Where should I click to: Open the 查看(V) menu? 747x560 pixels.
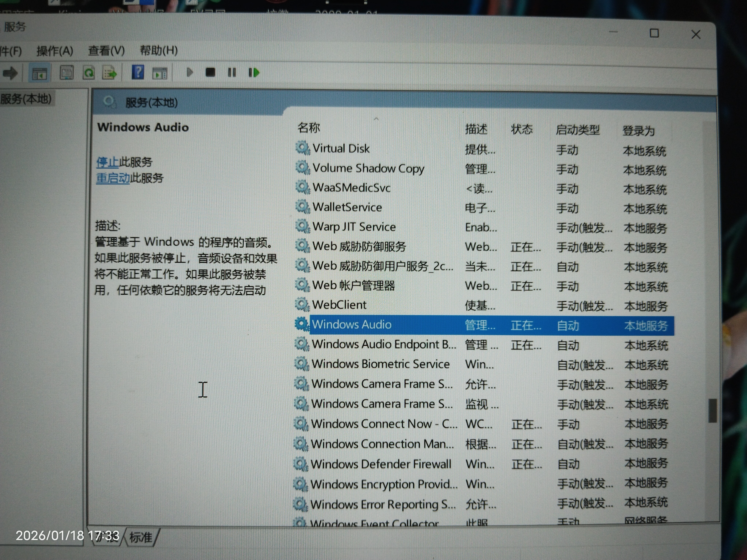[106, 51]
